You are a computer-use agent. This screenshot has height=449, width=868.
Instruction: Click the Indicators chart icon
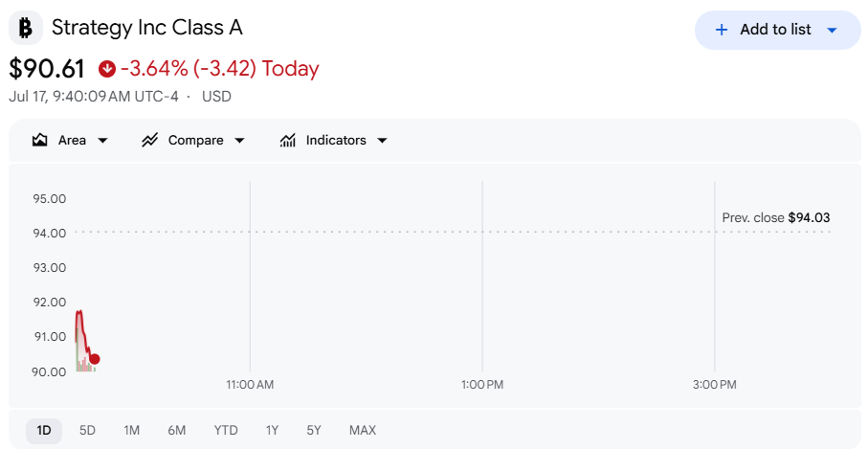(287, 140)
